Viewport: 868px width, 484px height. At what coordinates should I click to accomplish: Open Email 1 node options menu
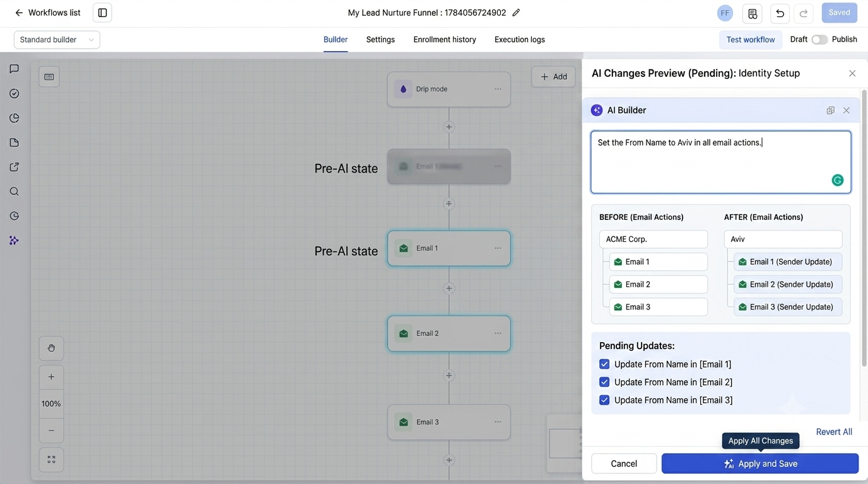click(x=498, y=248)
